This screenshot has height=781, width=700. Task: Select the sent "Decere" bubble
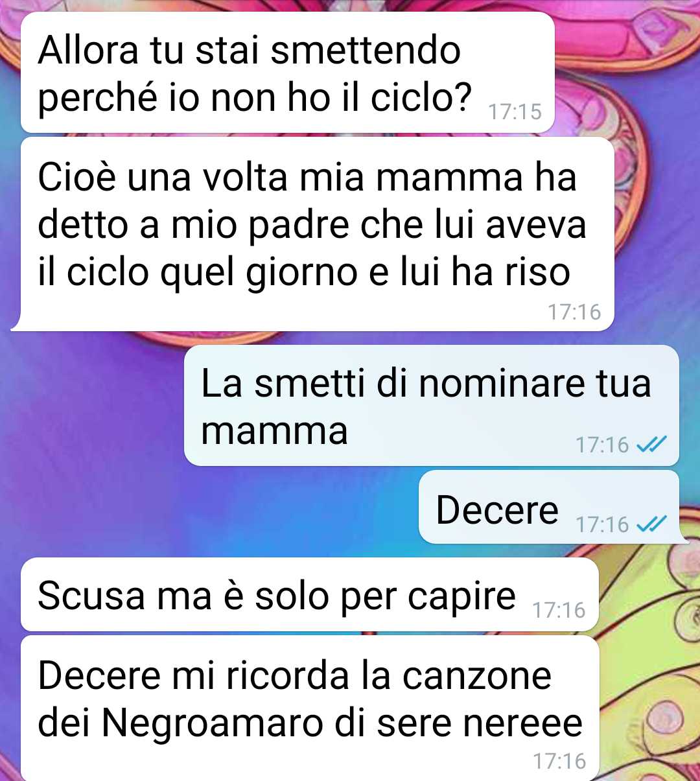click(550, 507)
